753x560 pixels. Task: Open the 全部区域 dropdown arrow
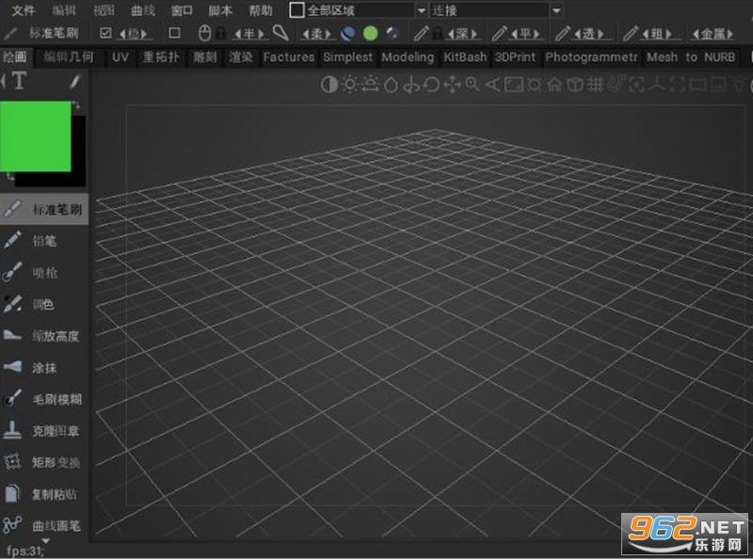click(421, 10)
